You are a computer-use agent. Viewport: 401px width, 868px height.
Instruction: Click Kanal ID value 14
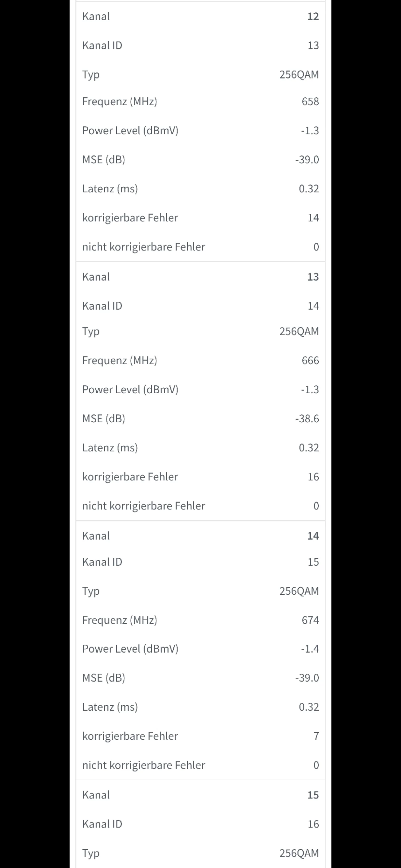click(x=313, y=306)
